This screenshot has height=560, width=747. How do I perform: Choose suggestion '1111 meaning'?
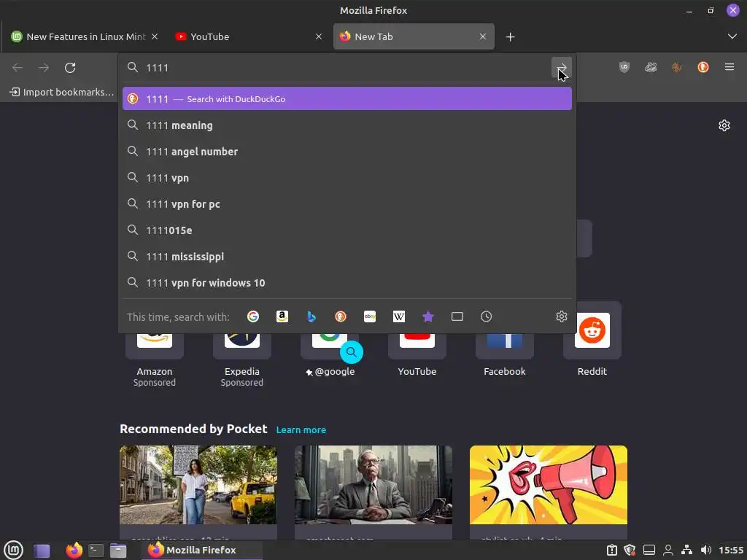[x=347, y=125]
